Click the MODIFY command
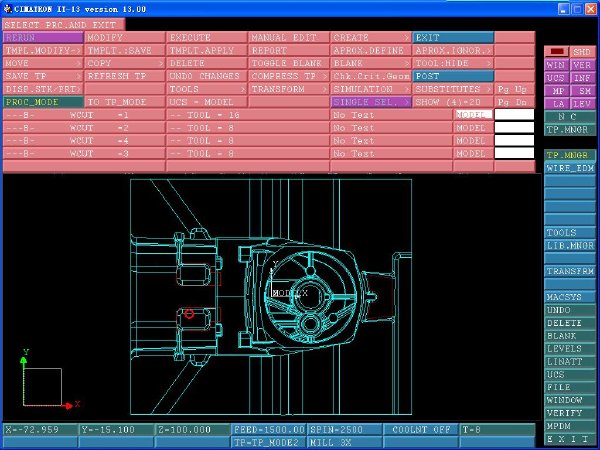600x450 pixels. click(x=125, y=38)
